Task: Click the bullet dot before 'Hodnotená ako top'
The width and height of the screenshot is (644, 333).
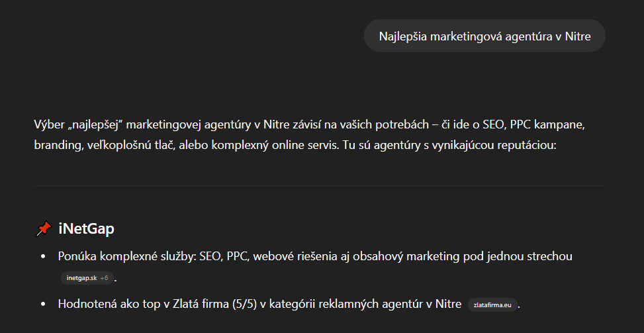Action: click(44, 305)
